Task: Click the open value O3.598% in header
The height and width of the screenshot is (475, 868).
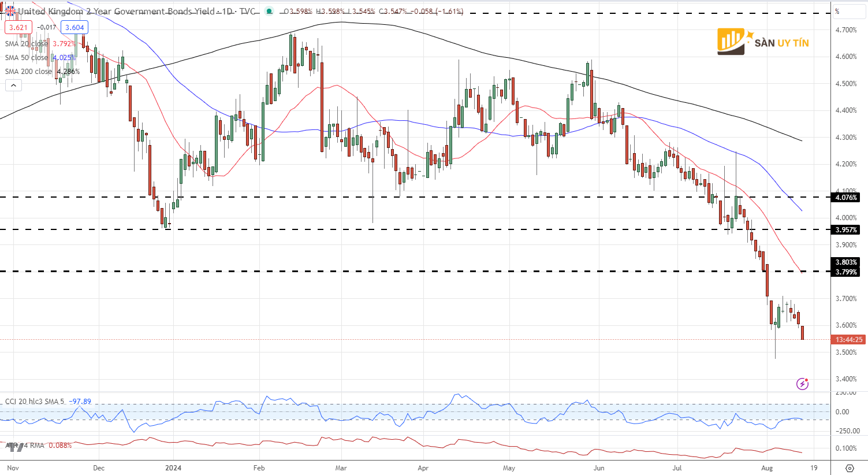Action: click(x=298, y=12)
